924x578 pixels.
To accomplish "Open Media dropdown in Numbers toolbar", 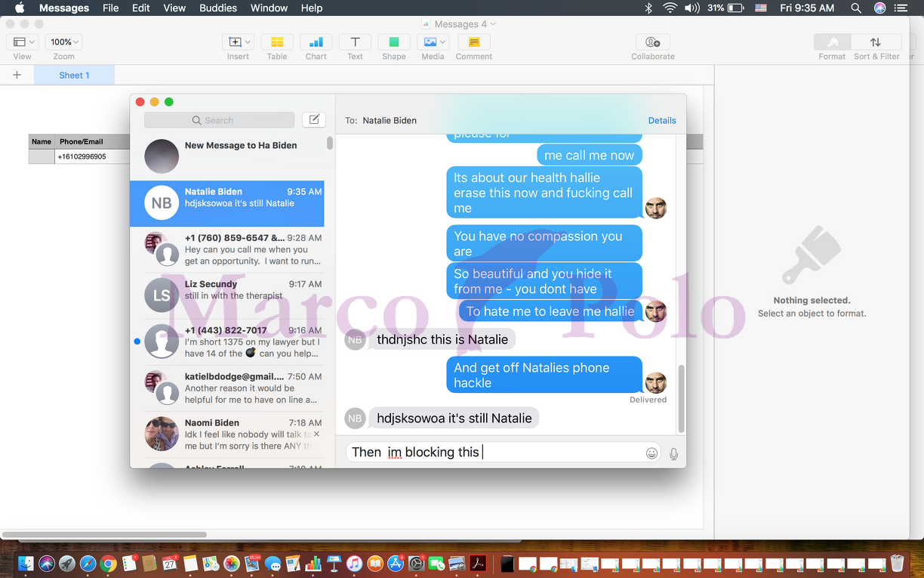I will (x=433, y=42).
